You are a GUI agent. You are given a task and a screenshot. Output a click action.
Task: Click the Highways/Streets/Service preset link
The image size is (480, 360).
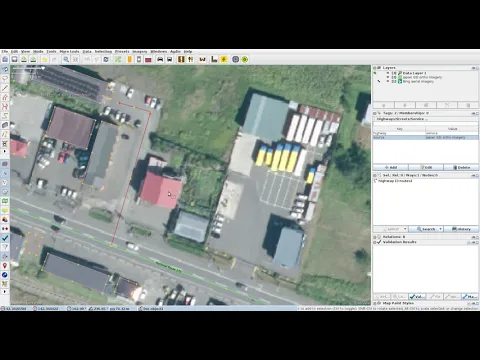402,119
